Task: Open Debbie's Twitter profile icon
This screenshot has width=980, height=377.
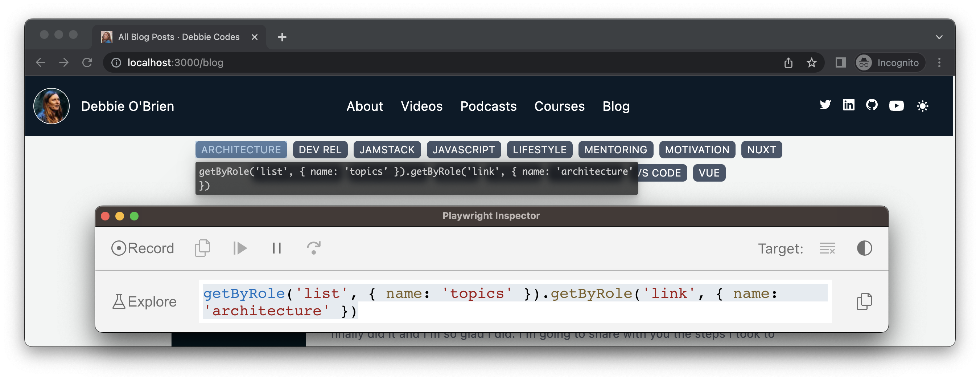Action: (x=825, y=105)
